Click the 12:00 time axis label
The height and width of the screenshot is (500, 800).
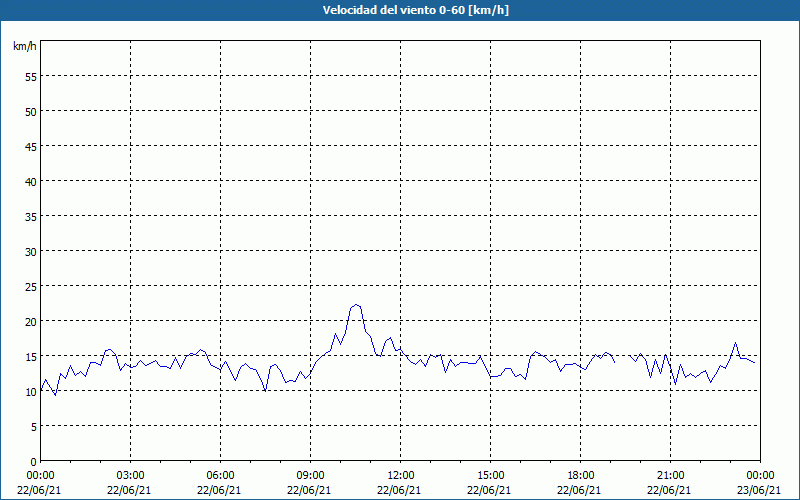(x=401, y=476)
